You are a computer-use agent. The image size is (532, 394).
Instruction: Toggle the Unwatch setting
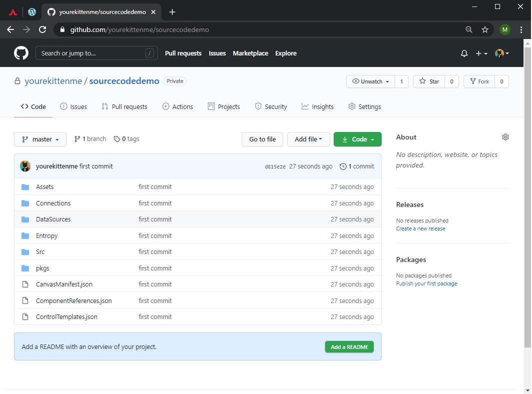(370, 81)
